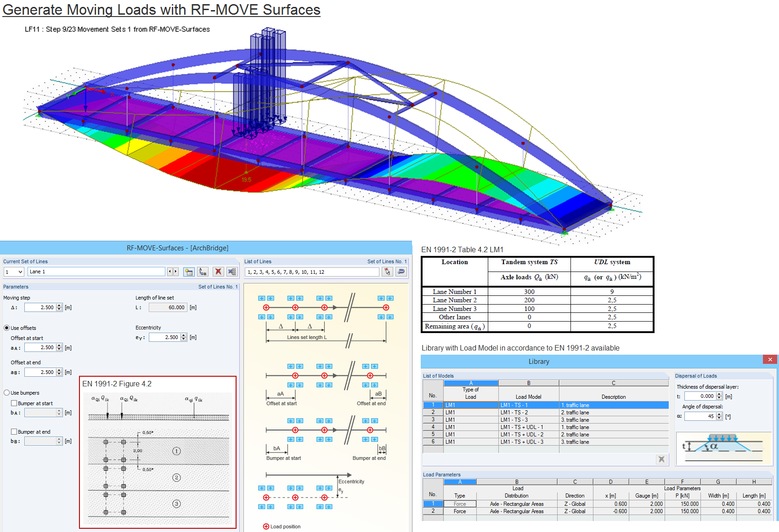Click the reverse line orientation arrow icon
Screen dimensions: 779x532
coord(401,272)
